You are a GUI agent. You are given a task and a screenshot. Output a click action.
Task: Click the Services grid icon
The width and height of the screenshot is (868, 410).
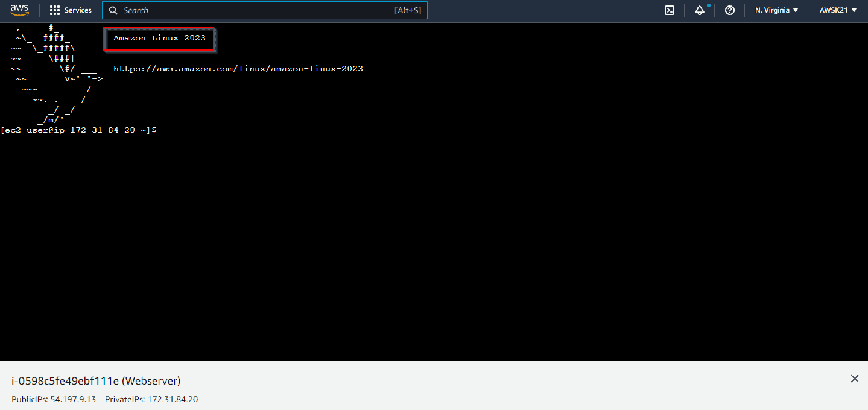[x=53, y=10]
